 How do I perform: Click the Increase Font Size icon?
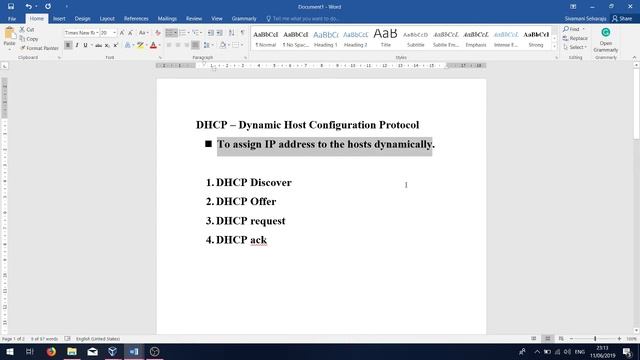[x=122, y=33]
